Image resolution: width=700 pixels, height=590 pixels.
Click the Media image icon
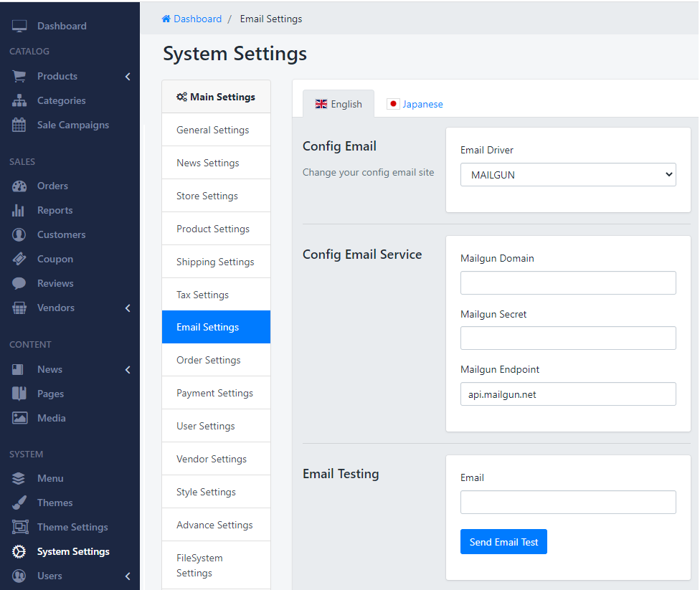pyautogui.click(x=19, y=418)
